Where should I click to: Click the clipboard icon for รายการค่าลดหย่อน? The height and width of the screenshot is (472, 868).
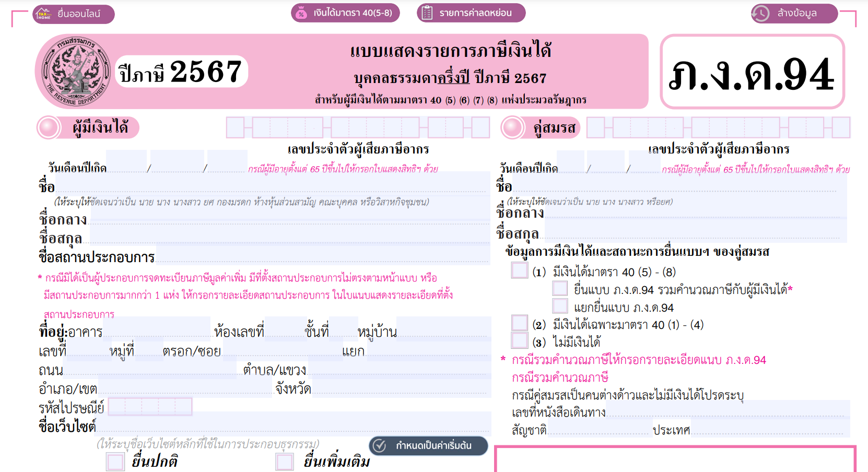coord(427,13)
